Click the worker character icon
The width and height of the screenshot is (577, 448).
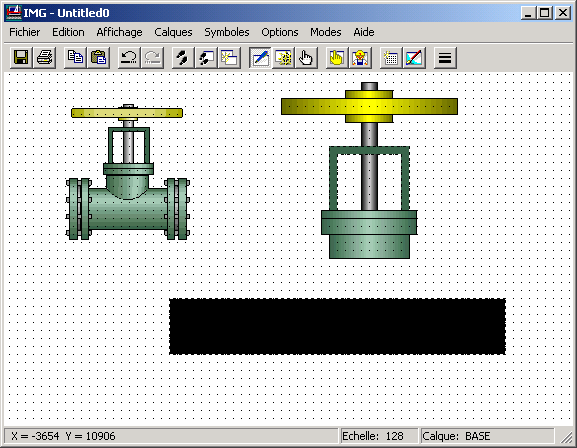point(360,58)
